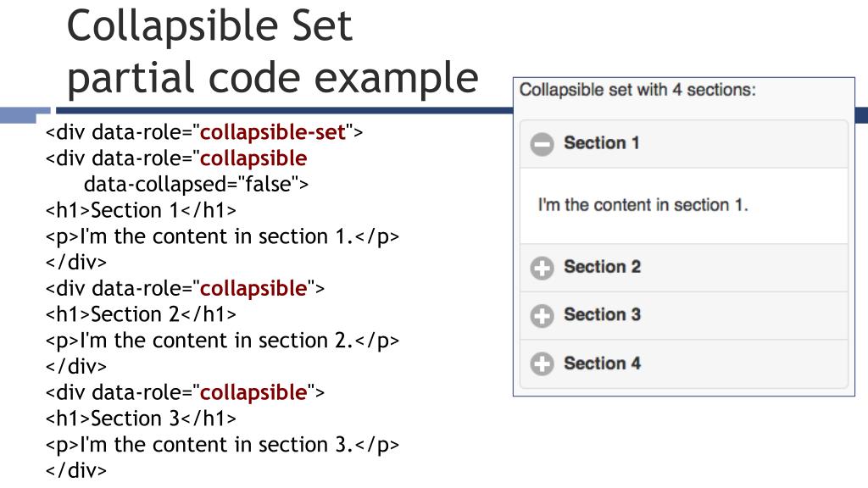
Task: Click the 'partial code example' title line
Action: click(272, 78)
